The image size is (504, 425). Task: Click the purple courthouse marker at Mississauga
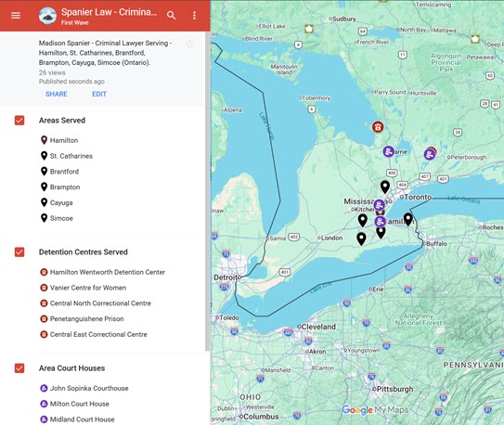point(380,205)
